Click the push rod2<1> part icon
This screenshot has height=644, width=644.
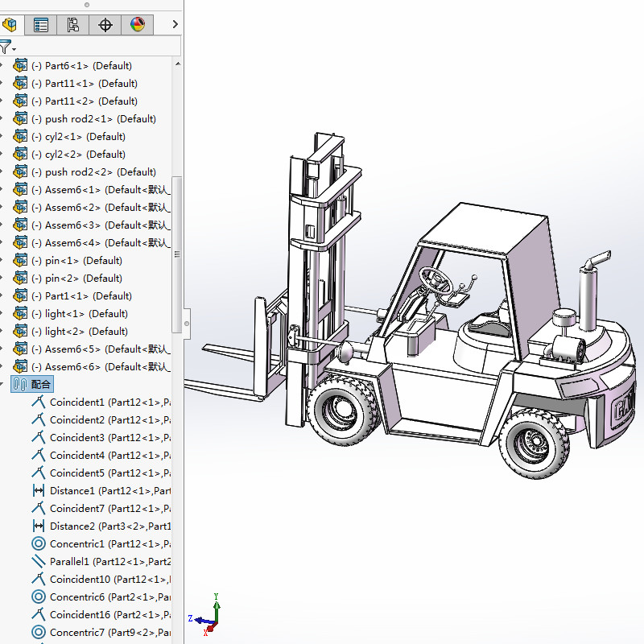pos(20,118)
